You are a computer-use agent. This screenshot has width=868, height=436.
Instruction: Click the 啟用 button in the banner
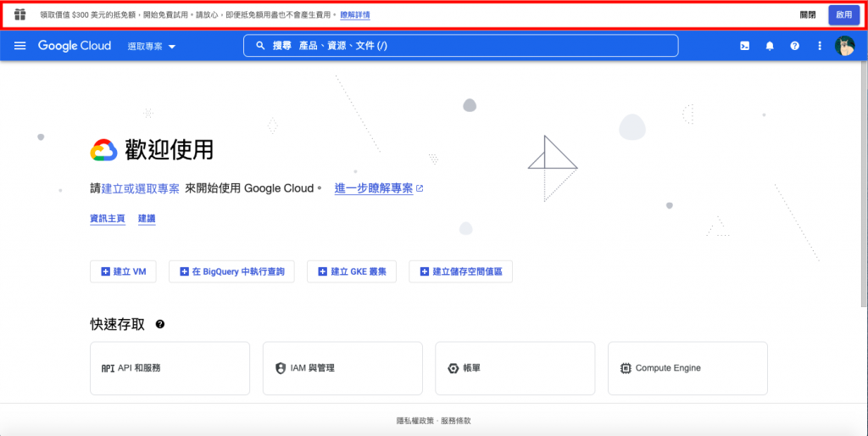[843, 15]
